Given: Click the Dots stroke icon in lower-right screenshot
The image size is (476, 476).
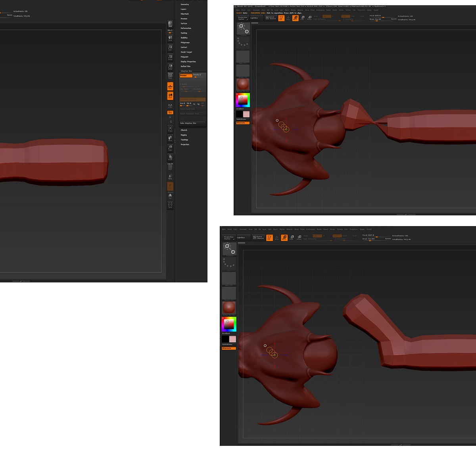Looking at the screenshot, I should (x=229, y=263).
